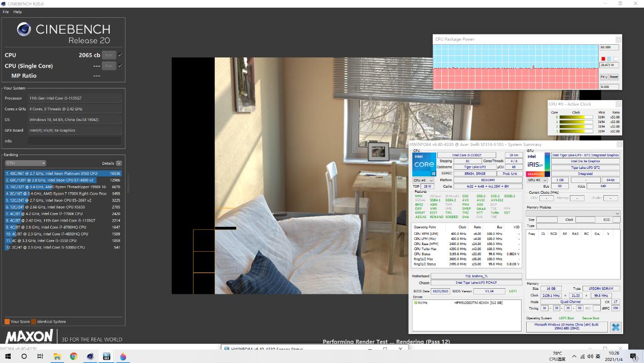Click the Intel Core i5 logo in HWiNFO

click(x=424, y=164)
